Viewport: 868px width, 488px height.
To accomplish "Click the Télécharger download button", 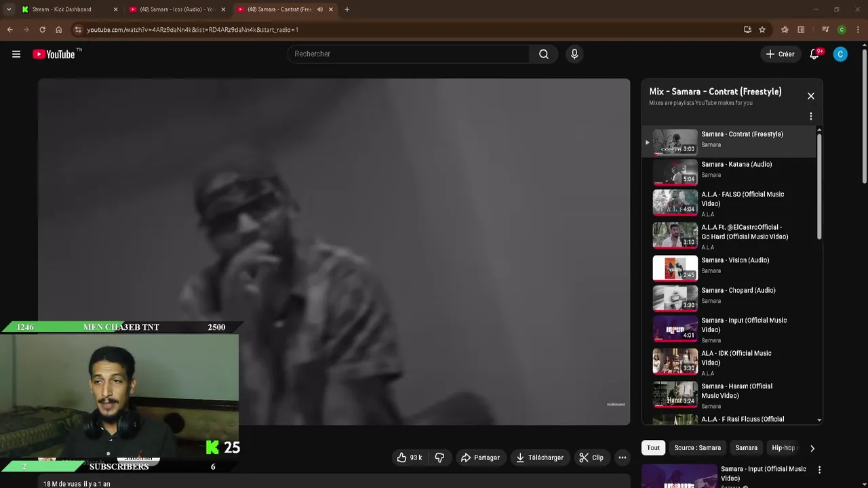I will point(540,457).
